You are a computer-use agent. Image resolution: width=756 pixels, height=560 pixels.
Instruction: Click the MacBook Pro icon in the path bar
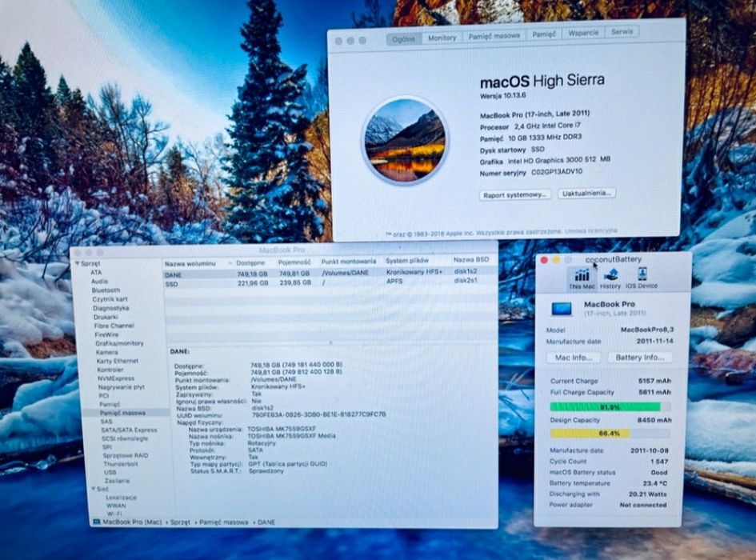[97, 522]
